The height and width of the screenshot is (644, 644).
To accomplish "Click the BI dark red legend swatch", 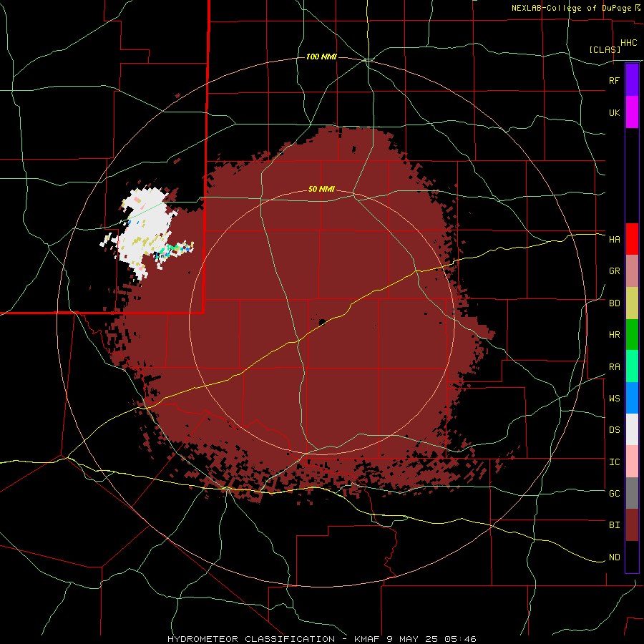I will (x=632, y=525).
